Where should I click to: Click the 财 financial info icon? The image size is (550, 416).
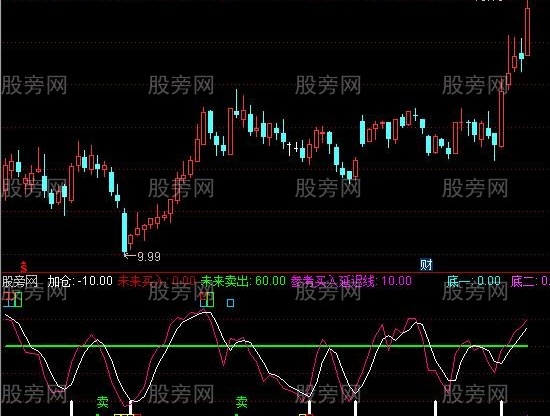(426, 264)
